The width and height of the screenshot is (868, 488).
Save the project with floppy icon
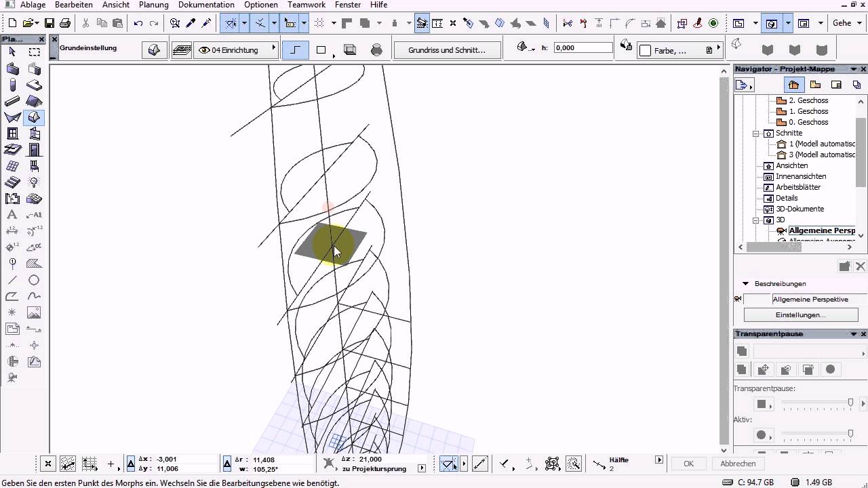[50, 23]
